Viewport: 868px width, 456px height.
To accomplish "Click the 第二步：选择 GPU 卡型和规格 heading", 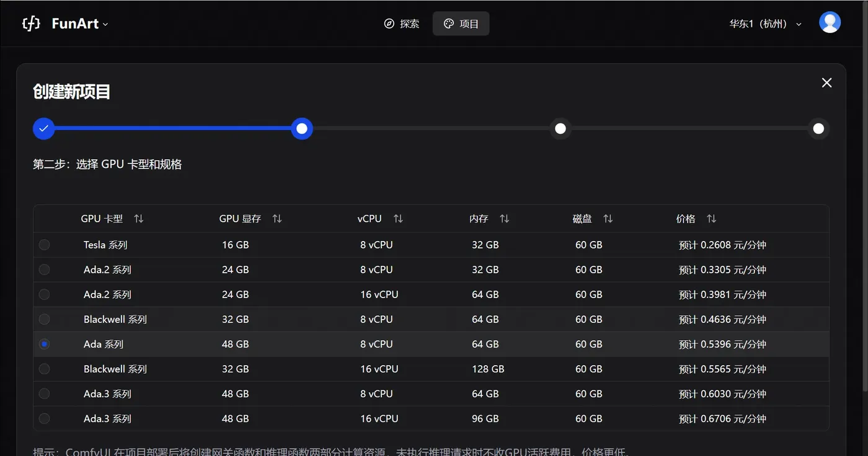I will coord(107,164).
